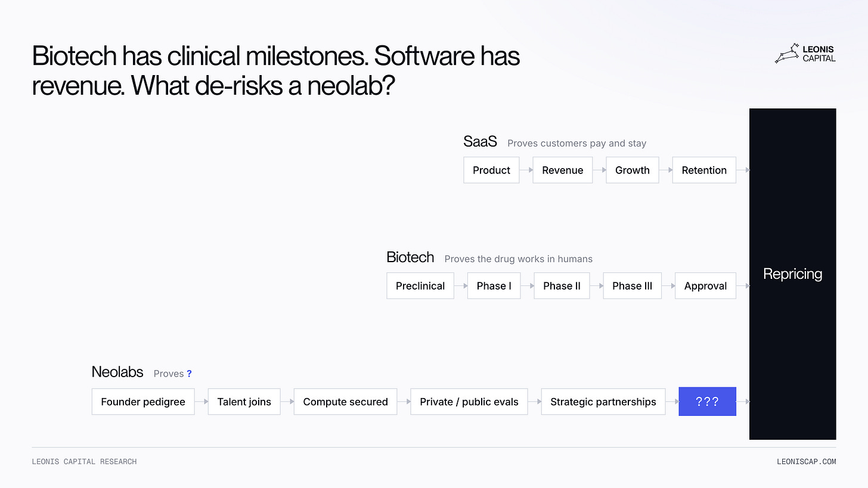Click the Strategic partnerships box
Image resolution: width=868 pixels, height=488 pixels.
point(603,402)
